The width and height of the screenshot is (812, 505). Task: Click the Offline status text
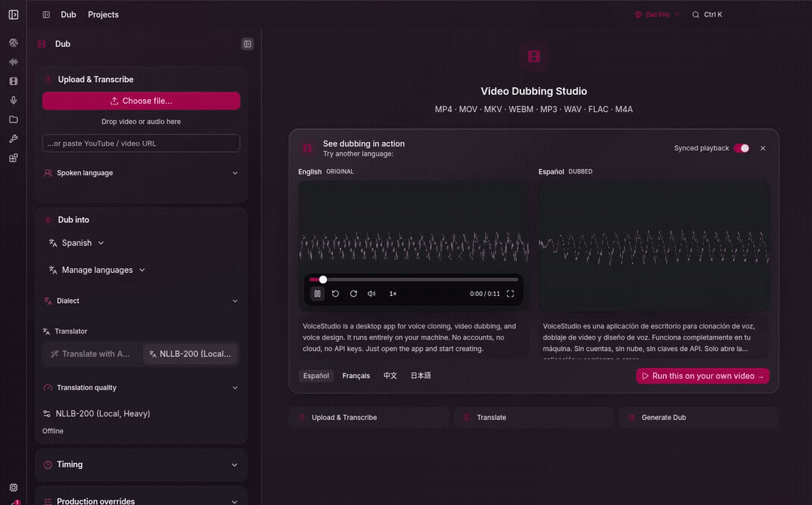point(53,431)
